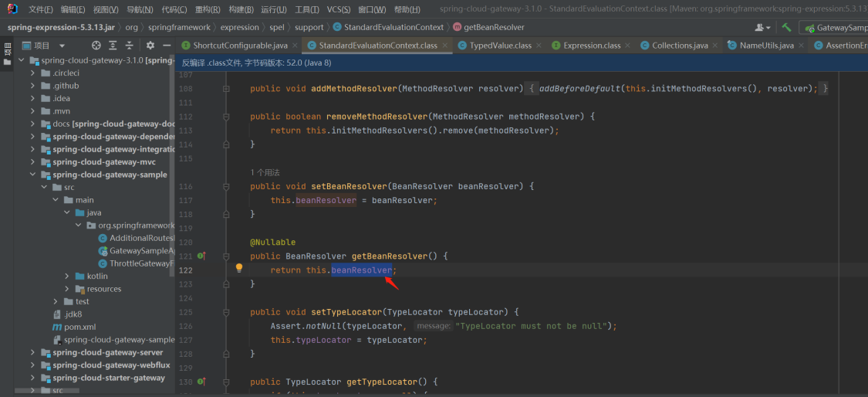The width and height of the screenshot is (868, 397).
Task: Select GatewaySampleAp class file in tree
Action: coord(136,250)
